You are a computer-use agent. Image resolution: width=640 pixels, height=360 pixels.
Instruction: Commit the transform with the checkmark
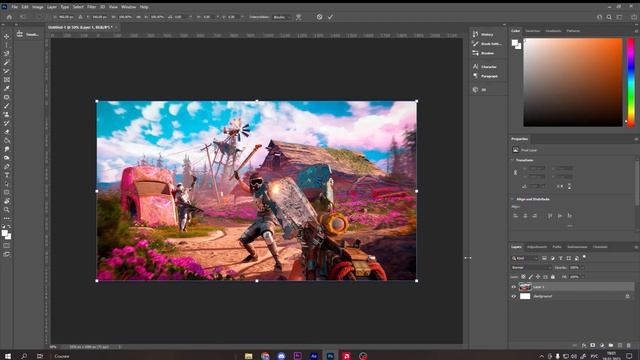point(330,17)
